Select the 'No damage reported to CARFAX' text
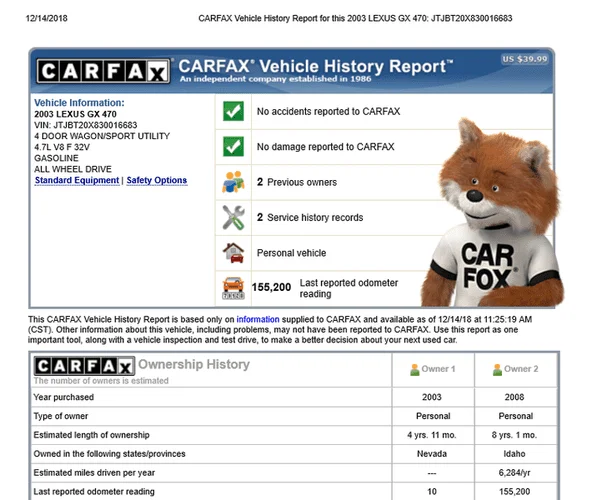612x500 pixels. coord(326,147)
